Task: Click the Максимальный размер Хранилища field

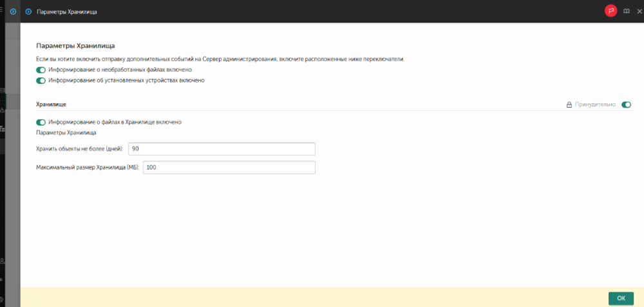Action: click(x=229, y=168)
